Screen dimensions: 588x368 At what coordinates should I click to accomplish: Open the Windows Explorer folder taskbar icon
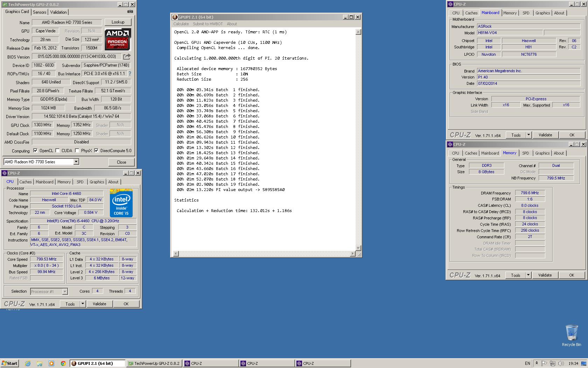coord(40,363)
